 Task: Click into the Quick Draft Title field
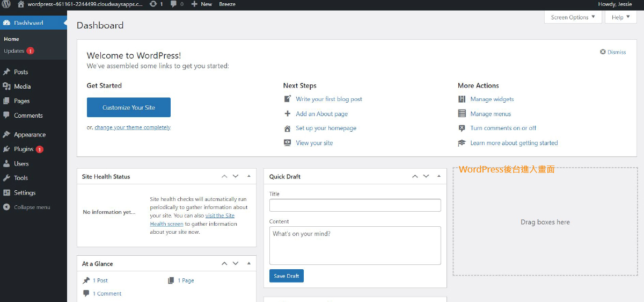pos(355,205)
